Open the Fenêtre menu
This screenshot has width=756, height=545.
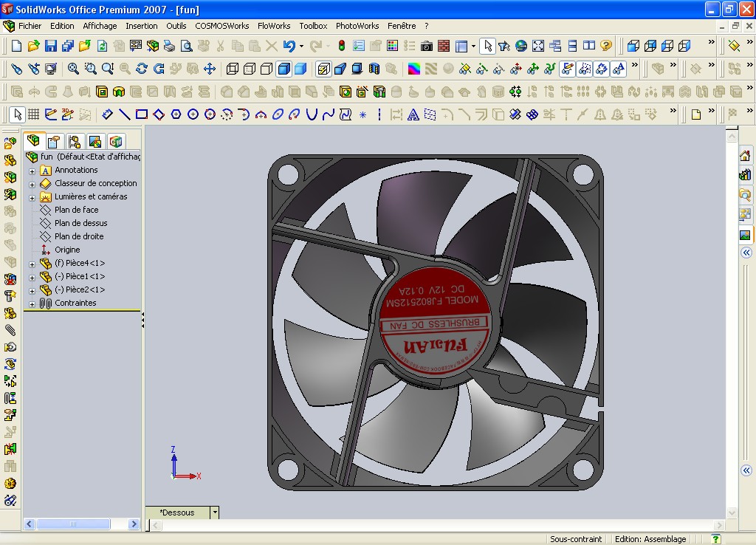tap(401, 26)
